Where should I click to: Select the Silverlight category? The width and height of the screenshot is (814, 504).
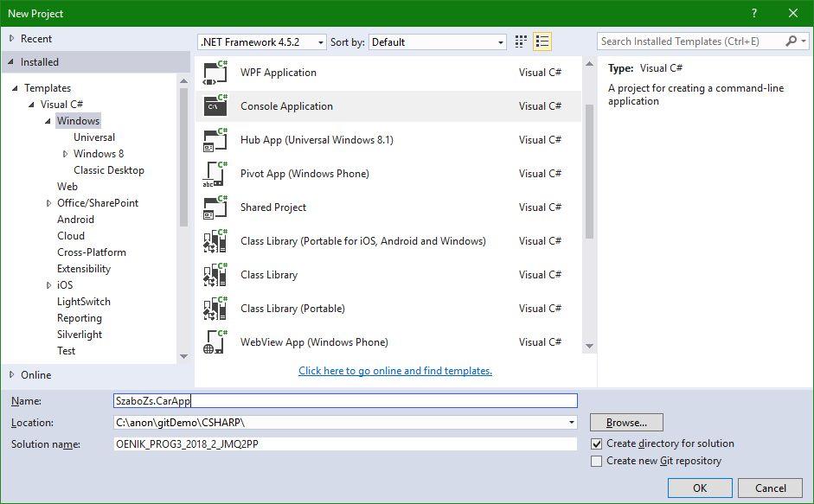[80, 335]
